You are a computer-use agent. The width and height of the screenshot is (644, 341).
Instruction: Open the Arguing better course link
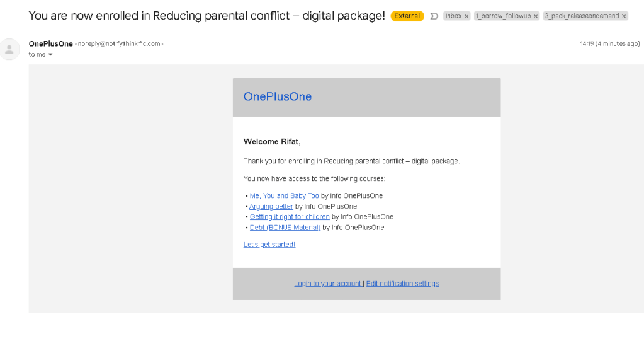click(271, 207)
